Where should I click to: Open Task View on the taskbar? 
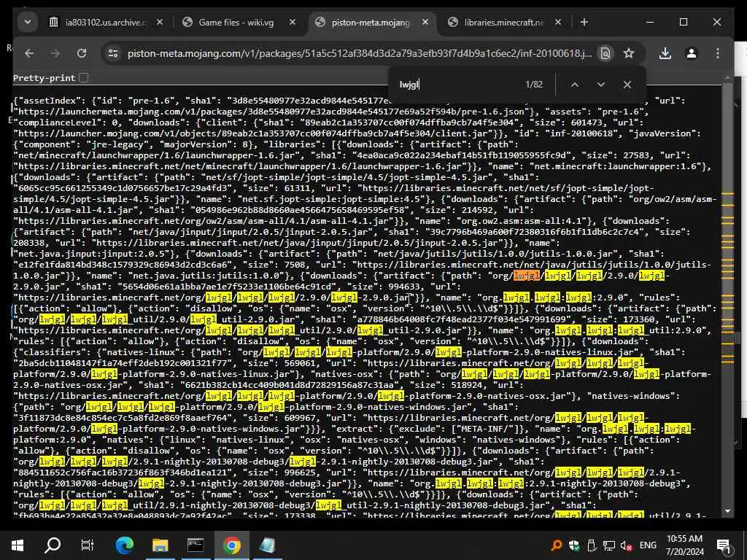[x=88, y=545]
